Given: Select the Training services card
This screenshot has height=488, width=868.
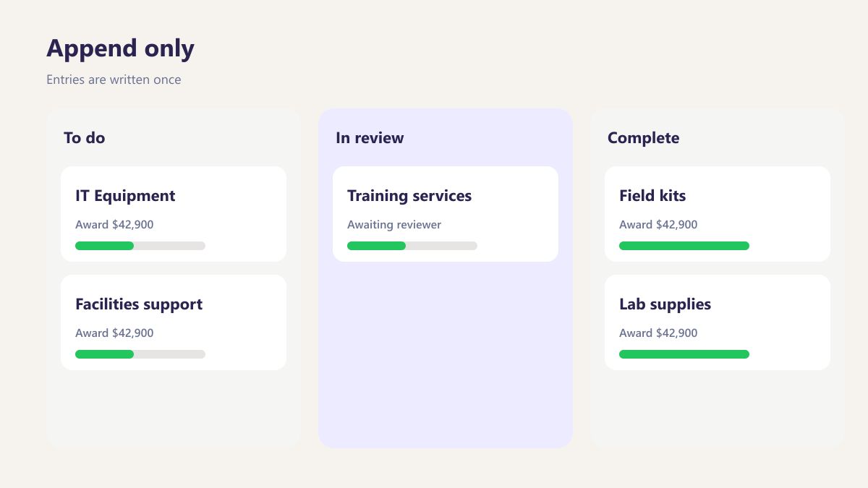Looking at the screenshot, I should 446,214.
